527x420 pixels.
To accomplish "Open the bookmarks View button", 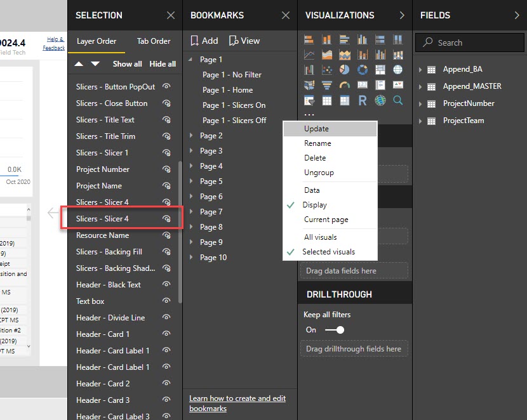I will click(x=244, y=41).
